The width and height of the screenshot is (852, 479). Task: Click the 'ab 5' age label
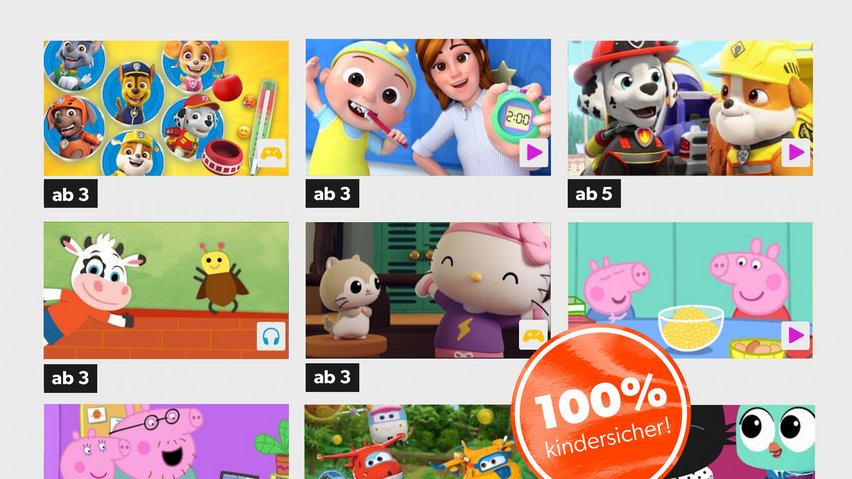tap(594, 193)
